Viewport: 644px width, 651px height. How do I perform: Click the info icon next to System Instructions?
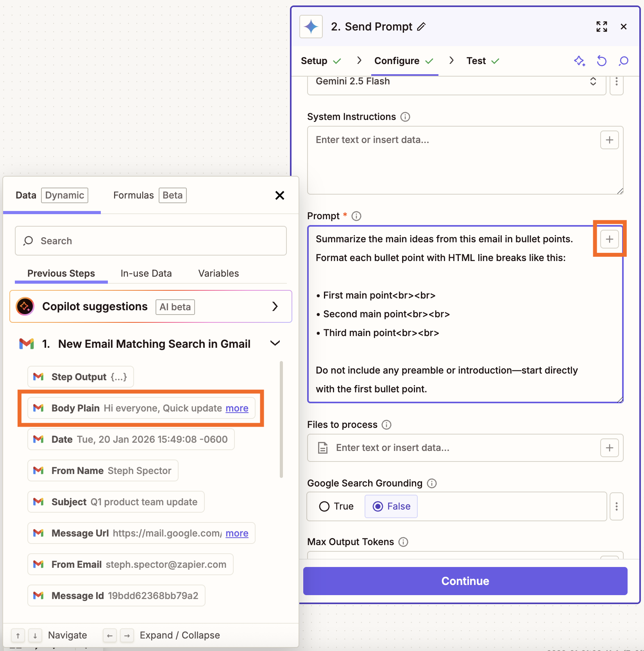(405, 116)
